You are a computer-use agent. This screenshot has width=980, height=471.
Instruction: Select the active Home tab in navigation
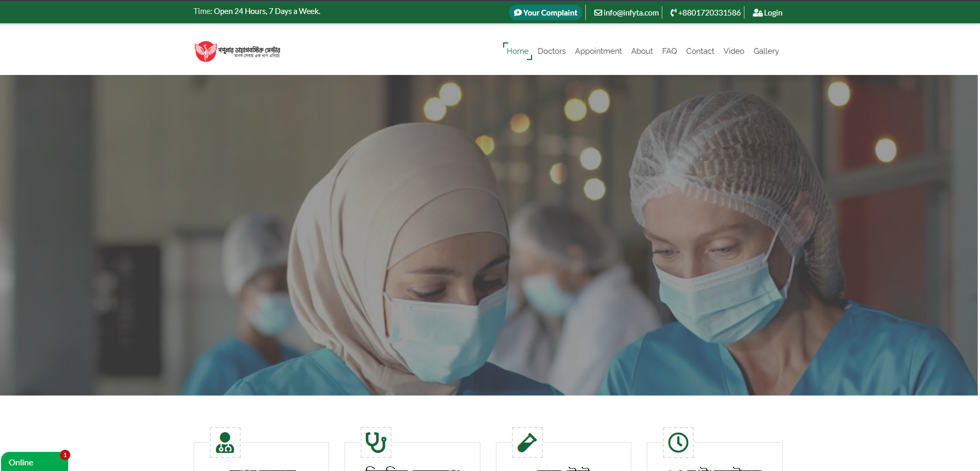coord(517,51)
